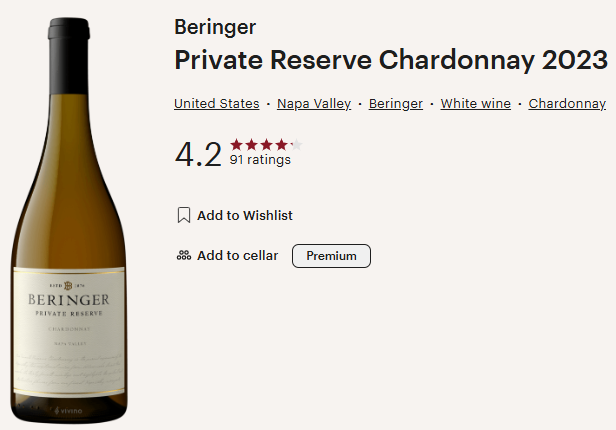Click the Add to cellar text

click(x=238, y=256)
